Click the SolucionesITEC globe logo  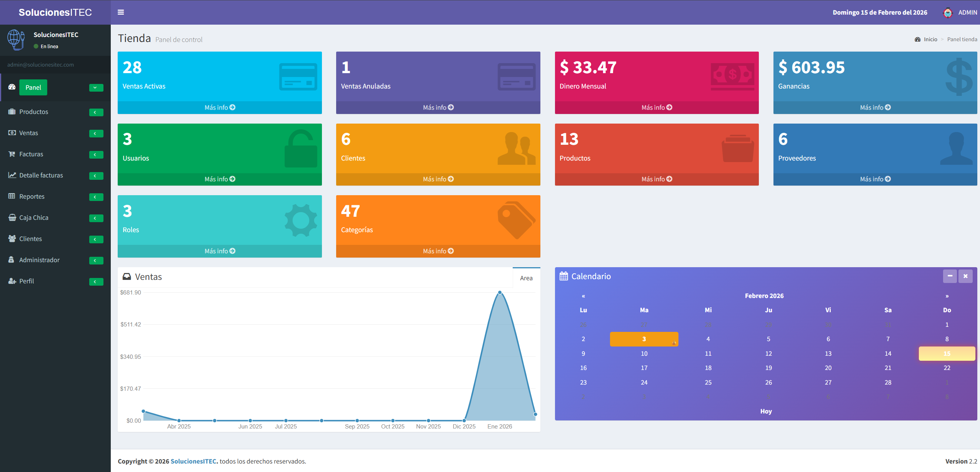[x=16, y=40]
